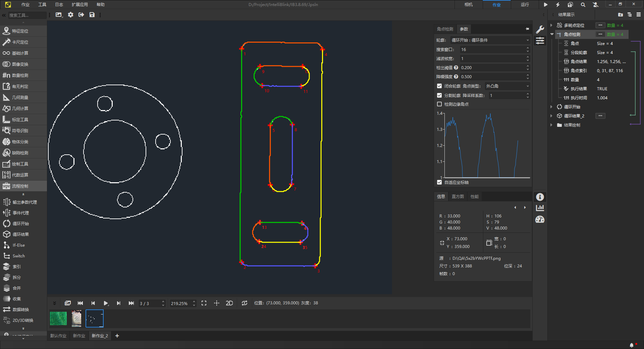Click the run play icon in title bar
Image resolution: width=644 pixels, height=349 pixels.
(546, 5)
